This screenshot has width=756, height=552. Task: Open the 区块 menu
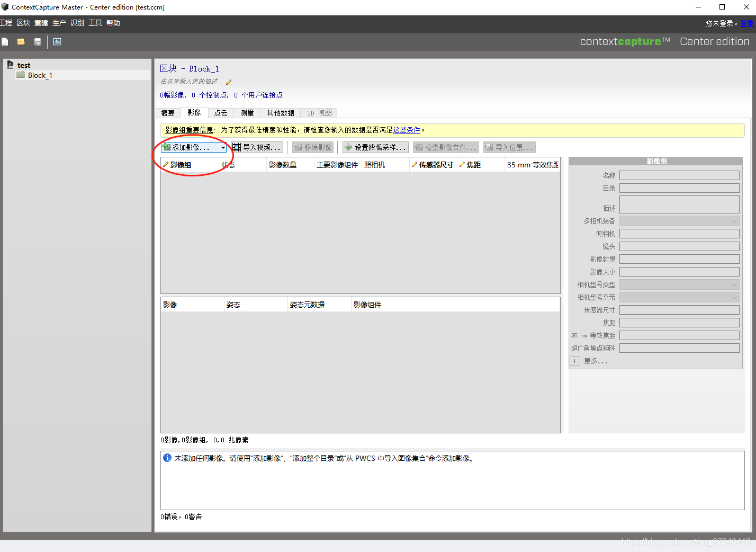point(23,23)
